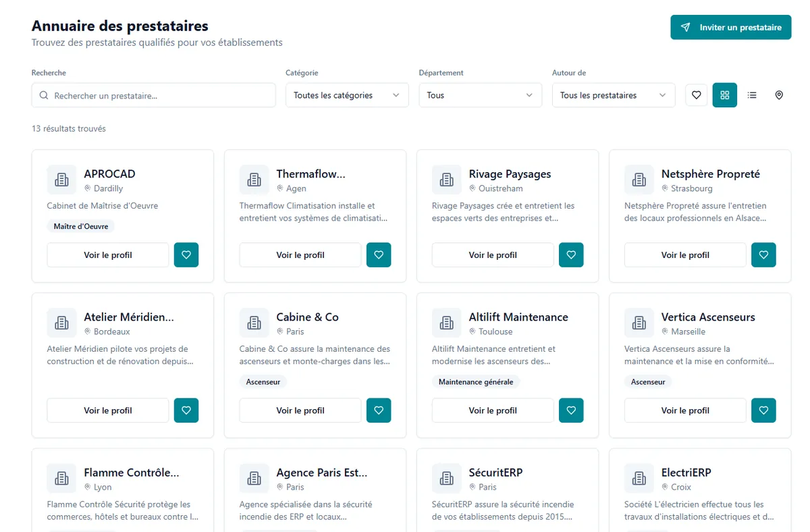Click the Croix location label
This screenshot has height=532, width=810.
click(681, 487)
